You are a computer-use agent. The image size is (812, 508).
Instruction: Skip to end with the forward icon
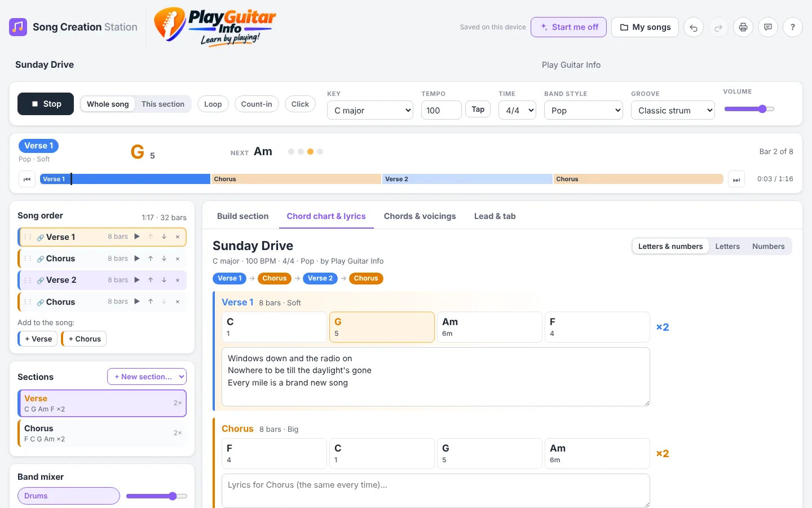point(736,179)
